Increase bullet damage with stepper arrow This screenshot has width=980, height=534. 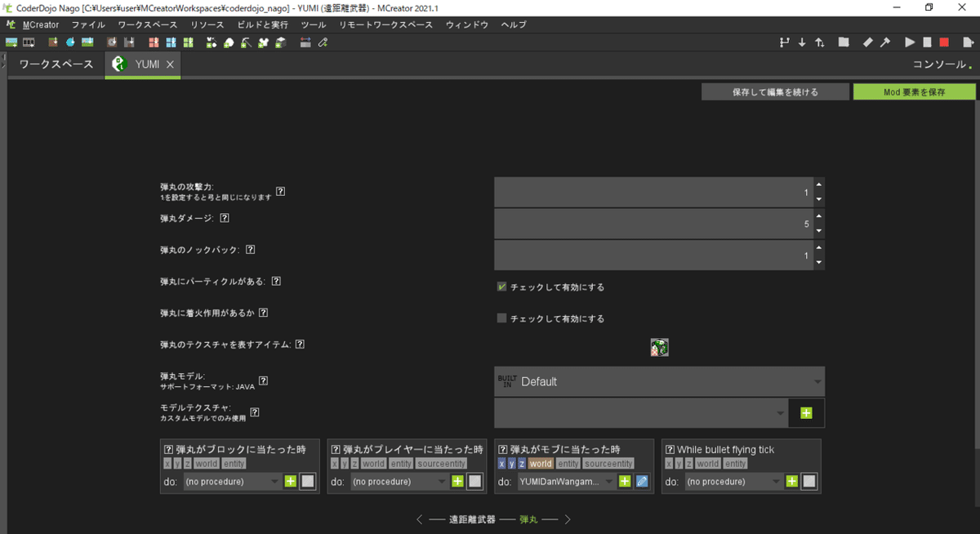point(818,217)
